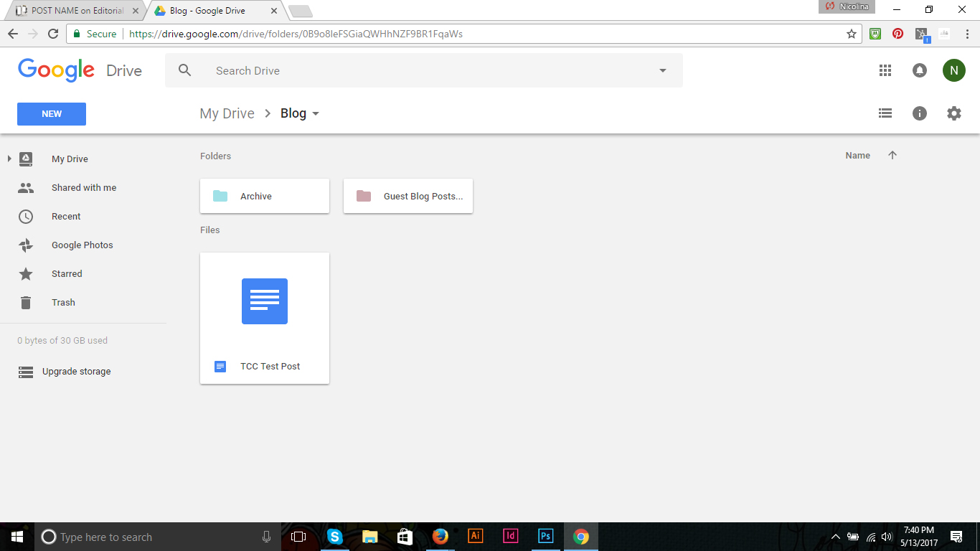980x551 pixels.
Task: Sort files by the Name header
Action: pos(857,155)
